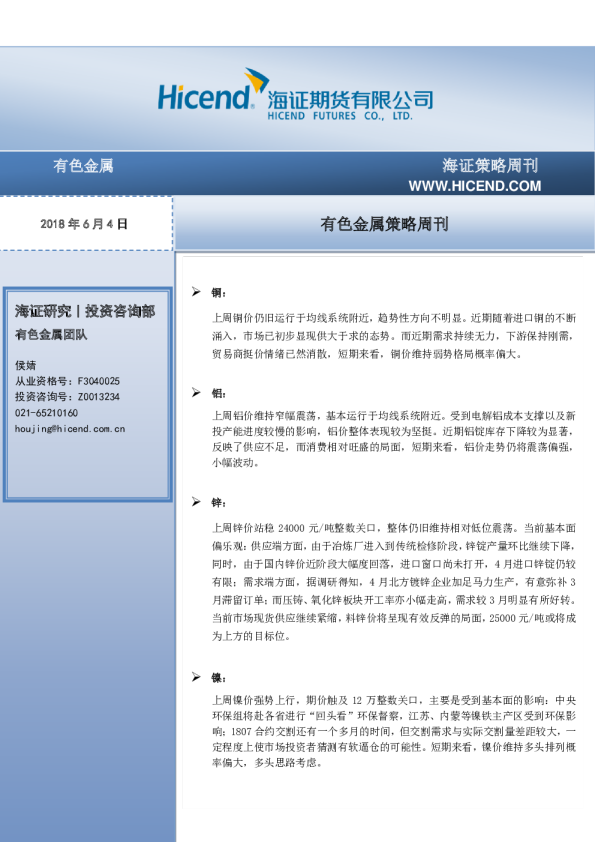Click the 海证策略周刊 banner heading
The height and width of the screenshot is (842, 595).
click(x=490, y=165)
